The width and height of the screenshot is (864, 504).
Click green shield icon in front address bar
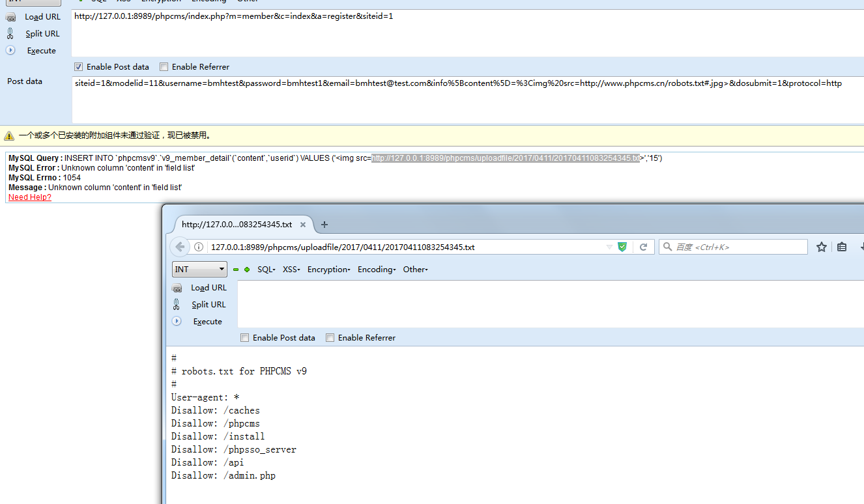(622, 247)
